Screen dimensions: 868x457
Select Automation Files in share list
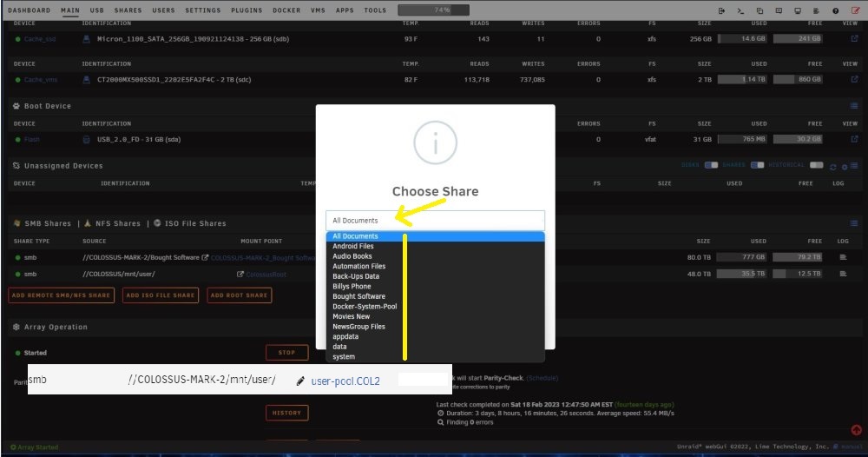435,266
